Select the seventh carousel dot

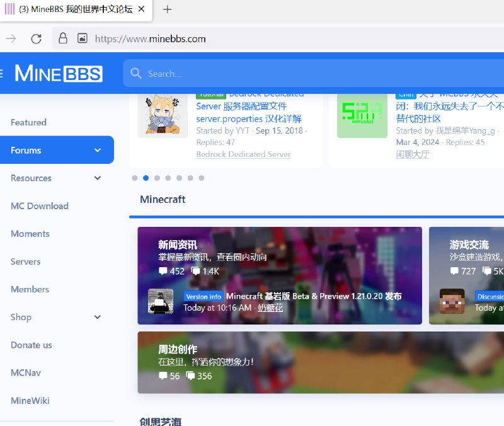(x=202, y=178)
